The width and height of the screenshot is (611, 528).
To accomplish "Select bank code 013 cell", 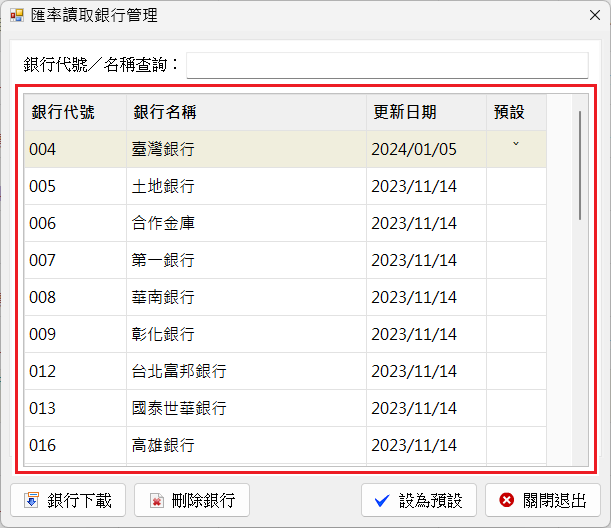I will click(x=75, y=408).
